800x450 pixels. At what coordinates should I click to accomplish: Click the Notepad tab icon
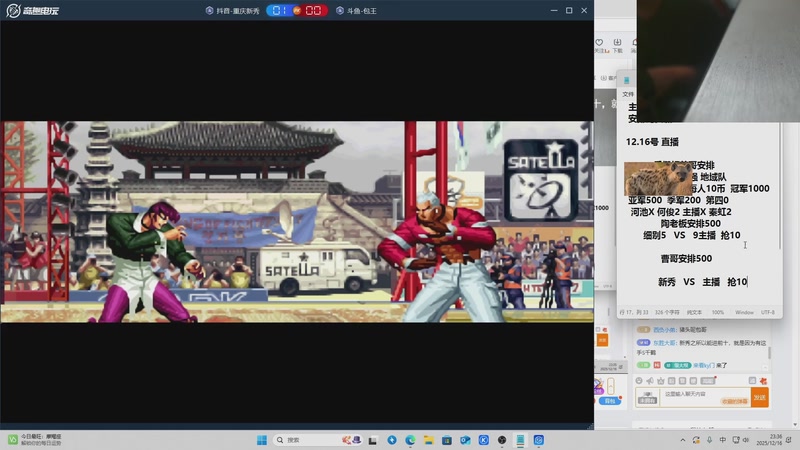click(x=627, y=80)
